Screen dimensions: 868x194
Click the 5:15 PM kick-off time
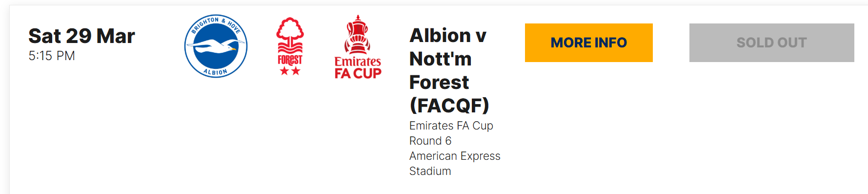click(x=52, y=56)
